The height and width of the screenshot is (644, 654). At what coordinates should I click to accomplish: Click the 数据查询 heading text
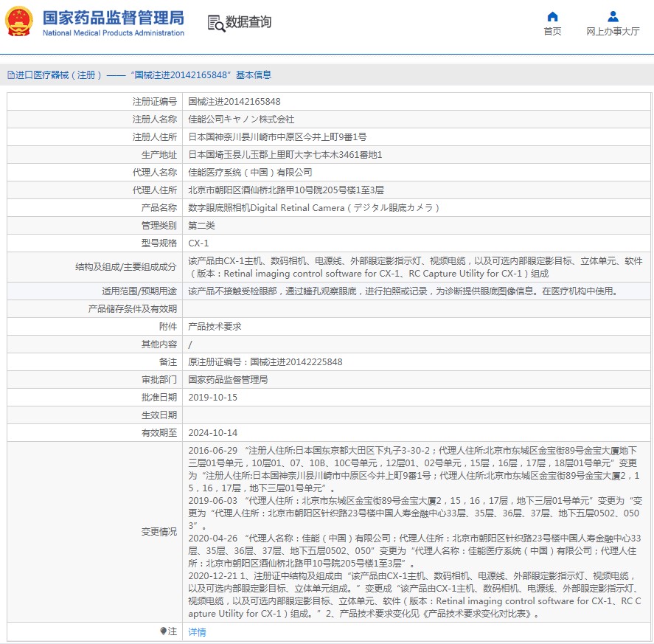click(x=248, y=21)
